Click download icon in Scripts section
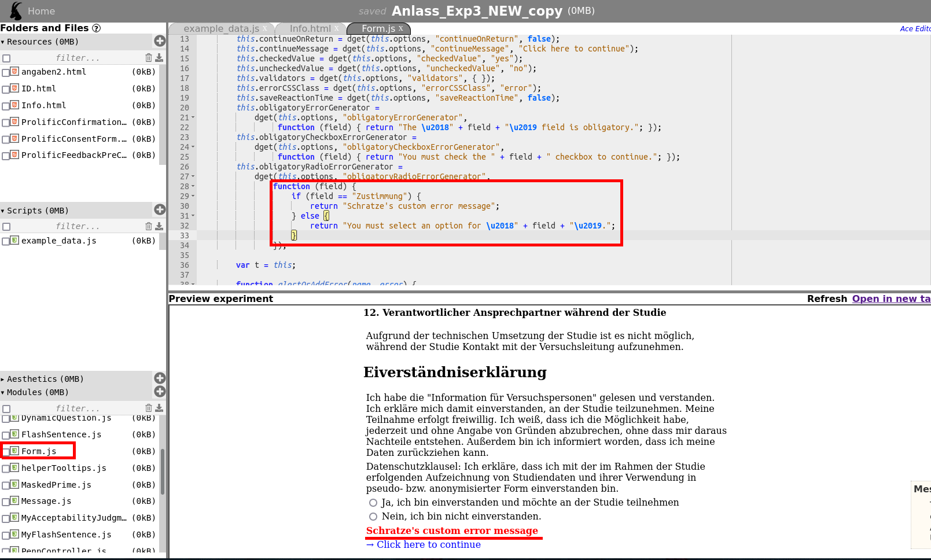Viewport: 931px width, 560px height. click(x=159, y=226)
